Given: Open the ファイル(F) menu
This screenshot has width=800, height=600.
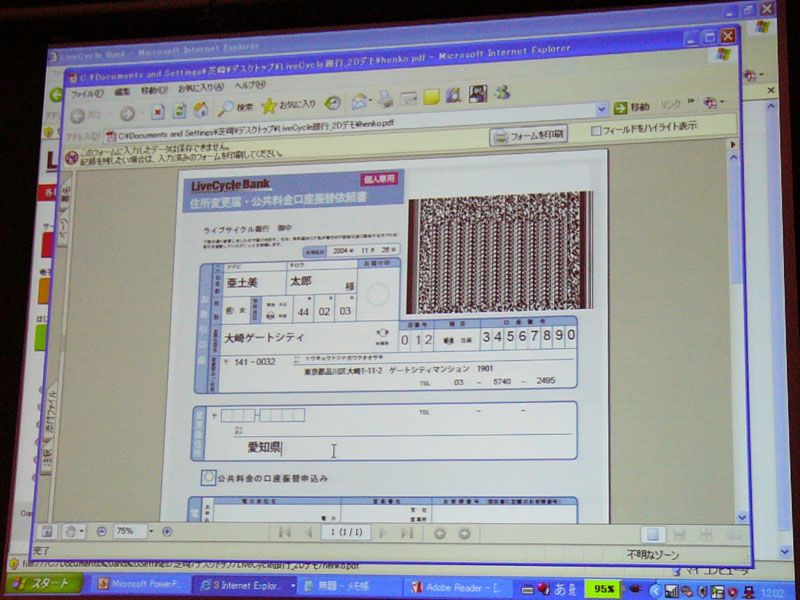Looking at the screenshot, I should [x=87, y=94].
